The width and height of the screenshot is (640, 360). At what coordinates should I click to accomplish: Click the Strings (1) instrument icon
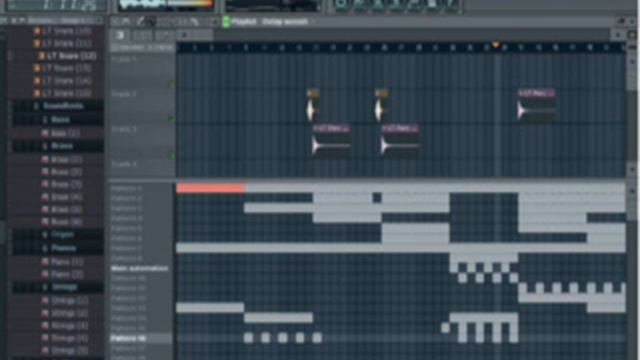tap(45, 300)
